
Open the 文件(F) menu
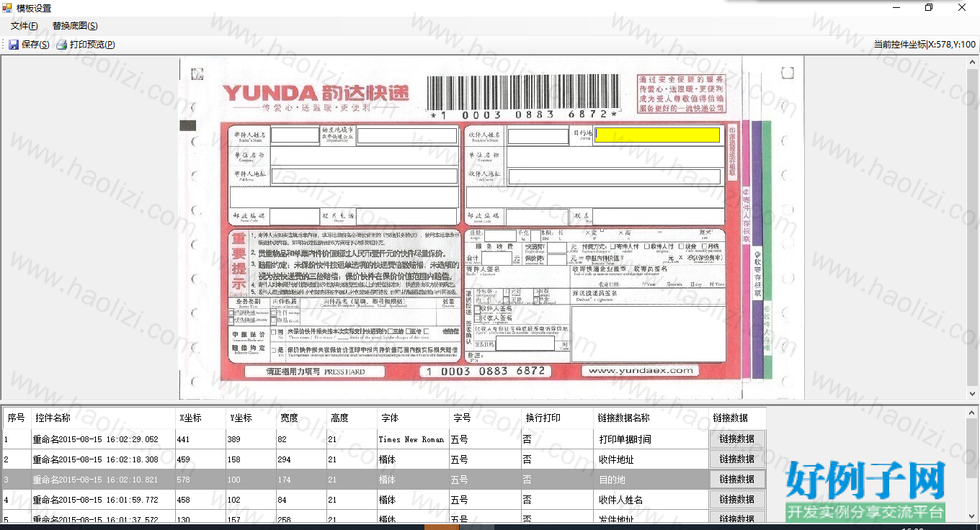click(x=24, y=26)
